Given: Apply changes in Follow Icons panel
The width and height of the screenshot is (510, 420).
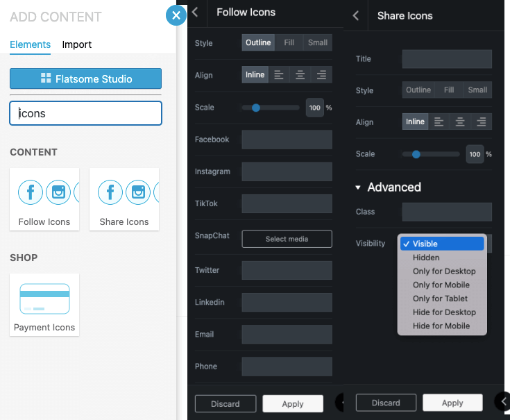Looking at the screenshot, I should coord(293,404).
